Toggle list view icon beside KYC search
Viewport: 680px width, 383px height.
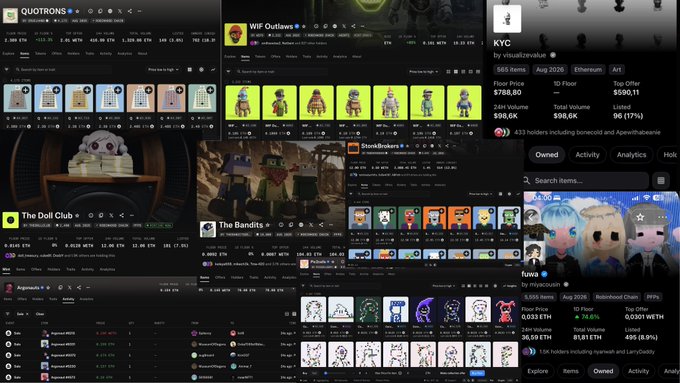[661, 180]
